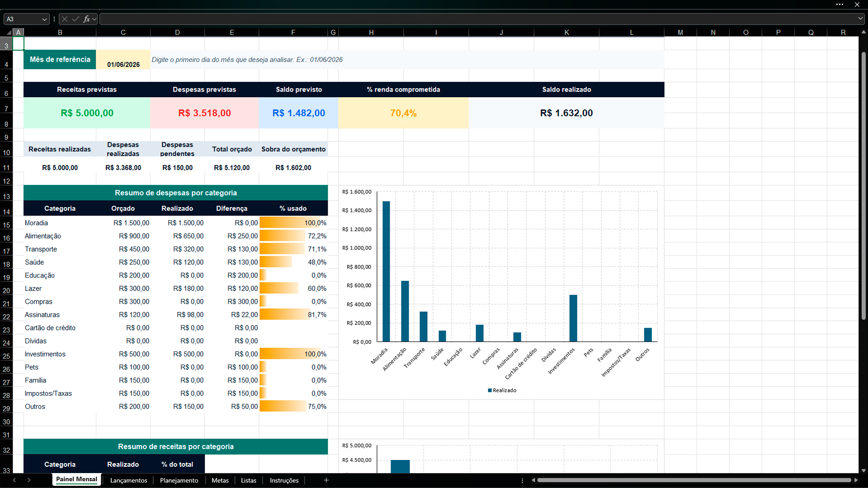Add a new sheet with plus icon
This screenshot has height=488, width=868.
pyautogui.click(x=326, y=480)
